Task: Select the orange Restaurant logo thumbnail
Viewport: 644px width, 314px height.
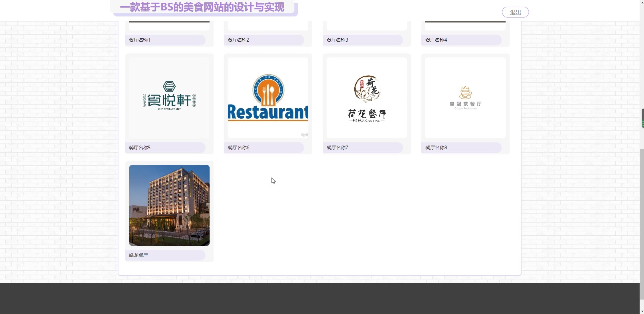Action: 268,98
